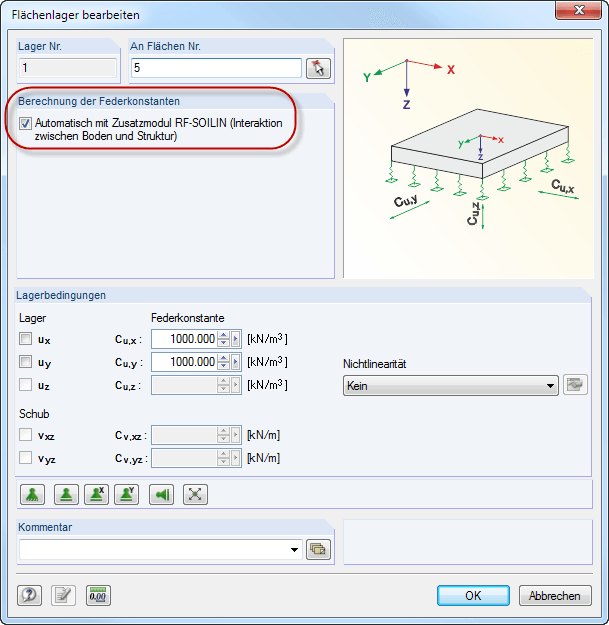Screen dimensions: 609x625
Task: Click the Cu,x value field 1000.000
Action: point(184,339)
